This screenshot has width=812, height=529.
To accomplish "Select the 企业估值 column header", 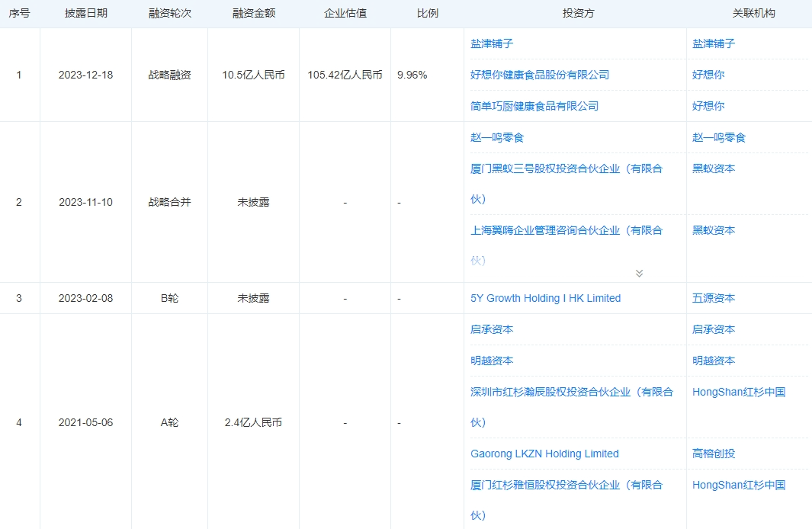I will (345, 14).
